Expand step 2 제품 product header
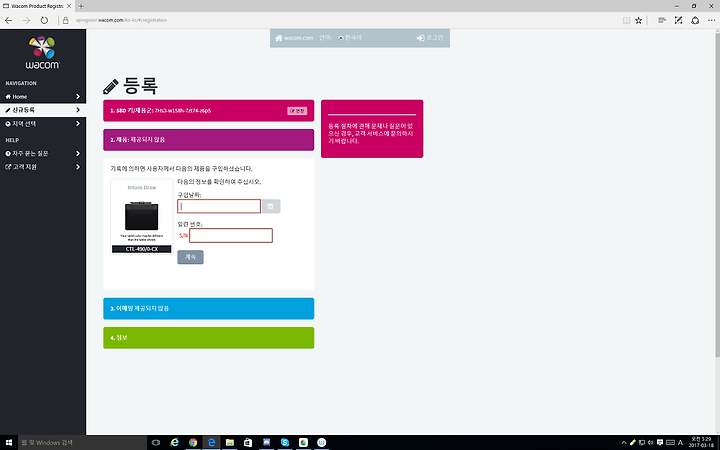Image resolution: width=720 pixels, height=450 pixels. tap(208, 140)
